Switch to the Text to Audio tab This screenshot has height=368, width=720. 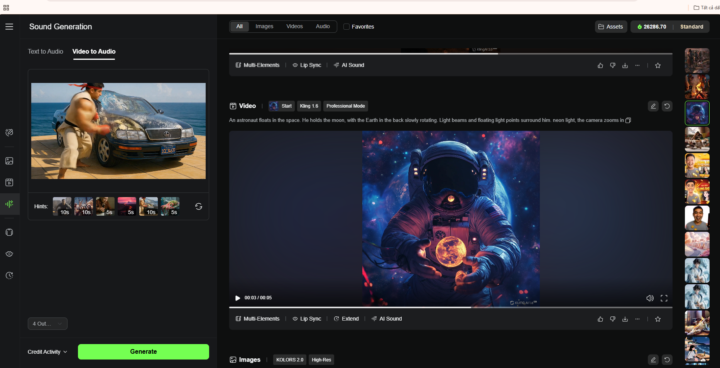(45, 51)
